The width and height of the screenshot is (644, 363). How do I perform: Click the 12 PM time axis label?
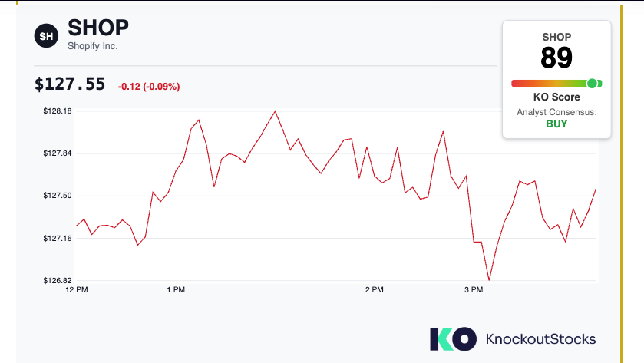[x=77, y=289]
